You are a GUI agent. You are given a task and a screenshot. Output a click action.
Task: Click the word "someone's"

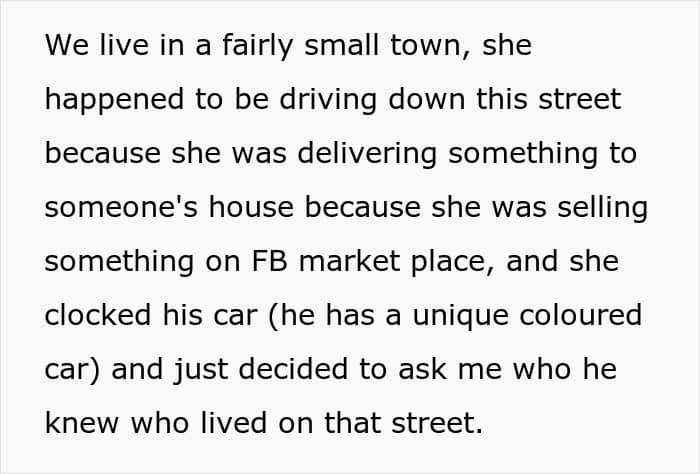[121, 207]
